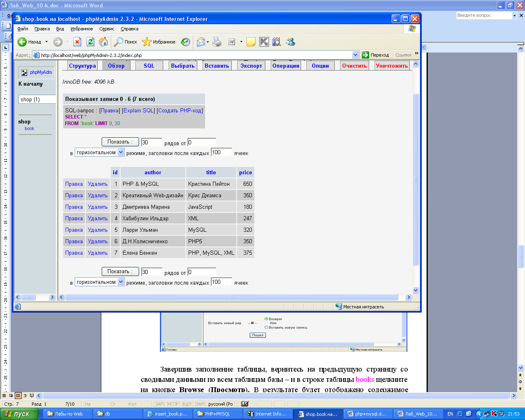This screenshot has width=525, height=420.
Task: Click the Explain SQL link
Action: click(x=139, y=110)
